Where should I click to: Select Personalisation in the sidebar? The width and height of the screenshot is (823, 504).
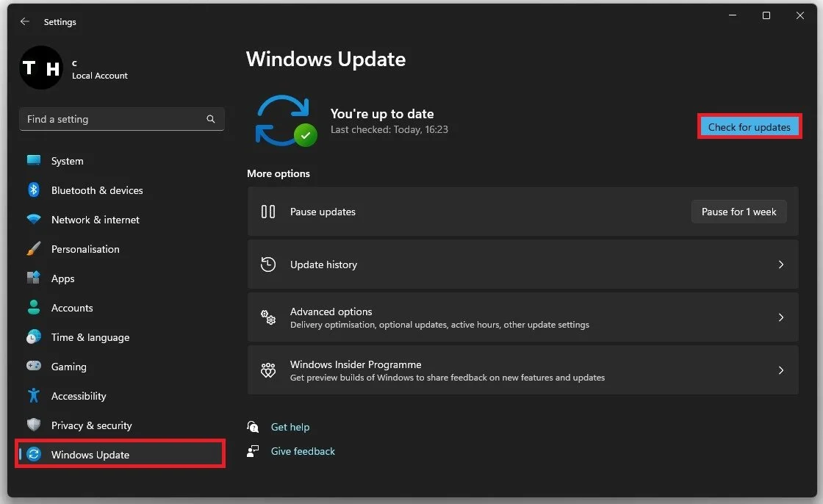pyautogui.click(x=122, y=249)
